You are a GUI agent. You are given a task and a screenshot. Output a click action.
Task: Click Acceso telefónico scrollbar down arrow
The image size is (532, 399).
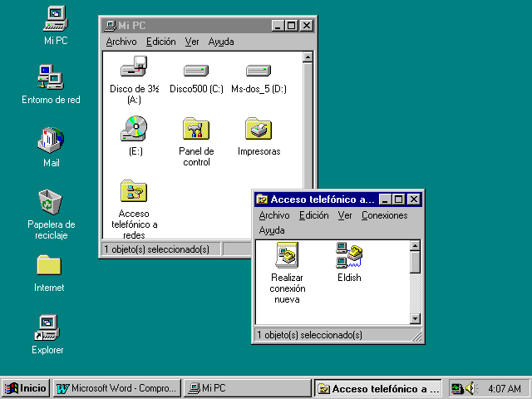pos(415,319)
